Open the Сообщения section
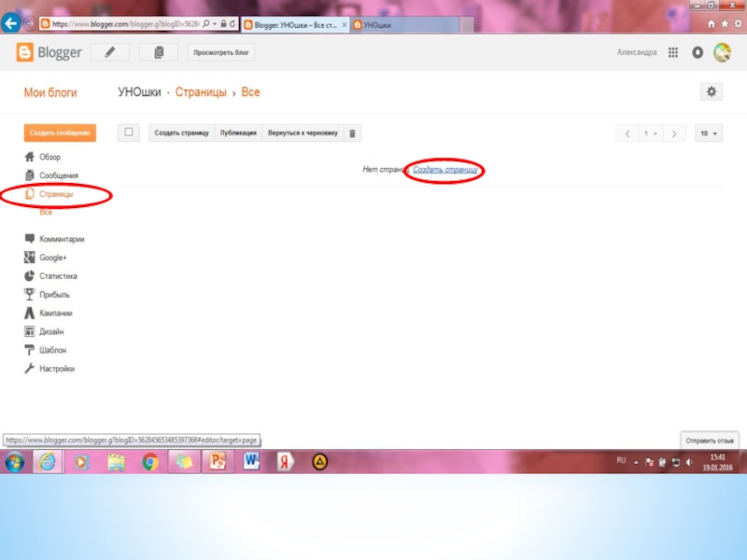This screenshot has height=560, width=747. tap(59, 175)
